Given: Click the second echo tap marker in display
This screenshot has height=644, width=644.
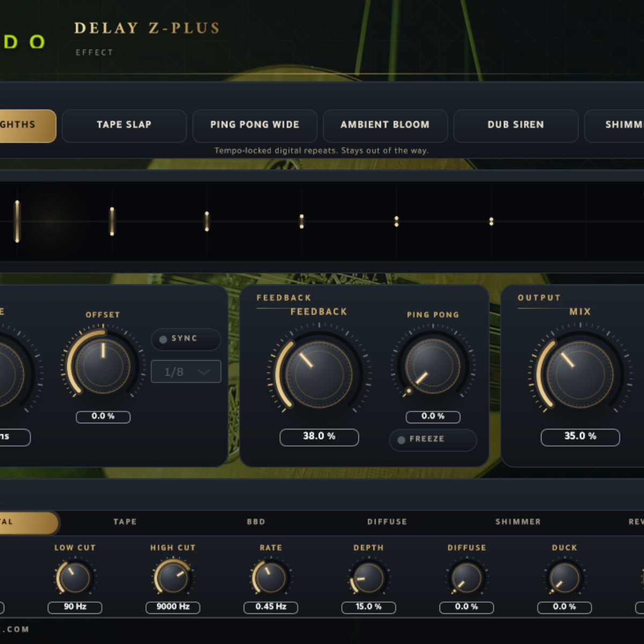Looking at the screenshot, I should coord(112,221).
